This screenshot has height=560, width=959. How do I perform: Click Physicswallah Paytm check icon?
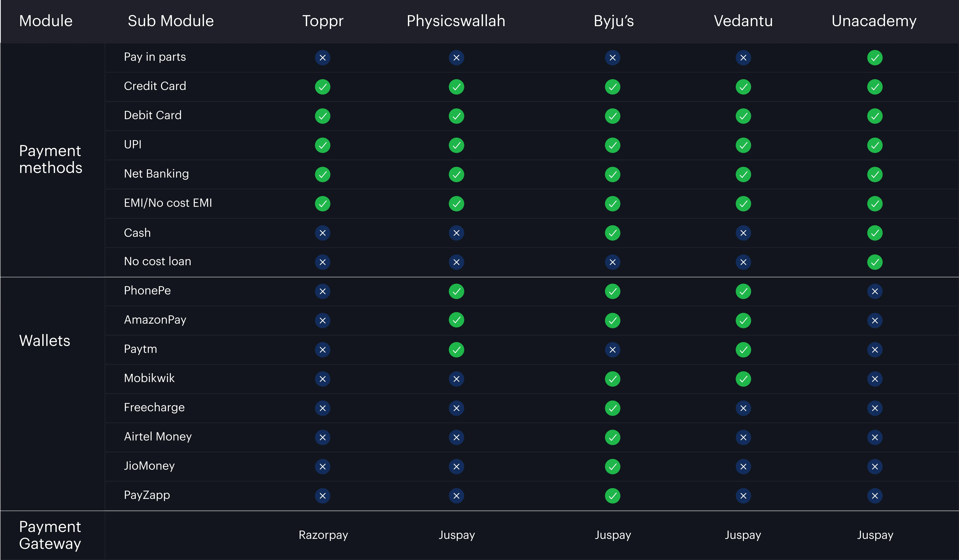[456, 350]
